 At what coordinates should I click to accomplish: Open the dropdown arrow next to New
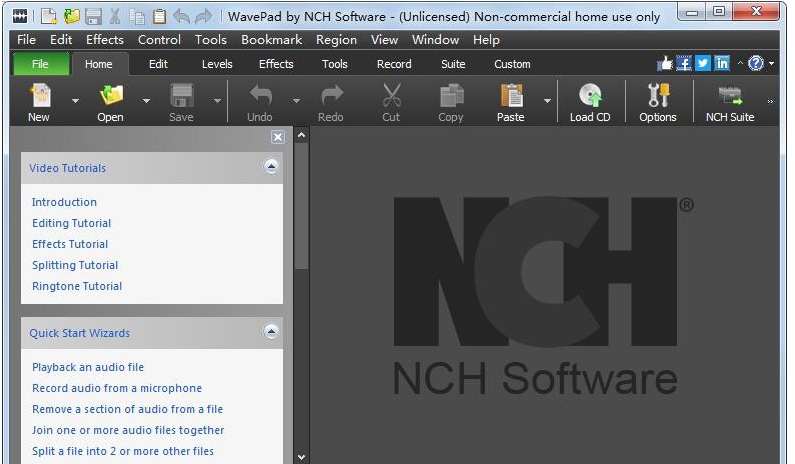click(76, 101)
